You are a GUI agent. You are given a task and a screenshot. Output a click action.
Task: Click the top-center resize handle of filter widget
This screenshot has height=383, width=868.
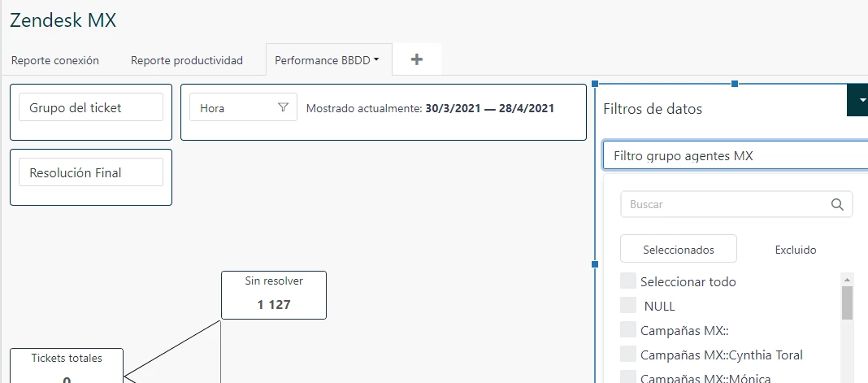click(x=735, y=84)
